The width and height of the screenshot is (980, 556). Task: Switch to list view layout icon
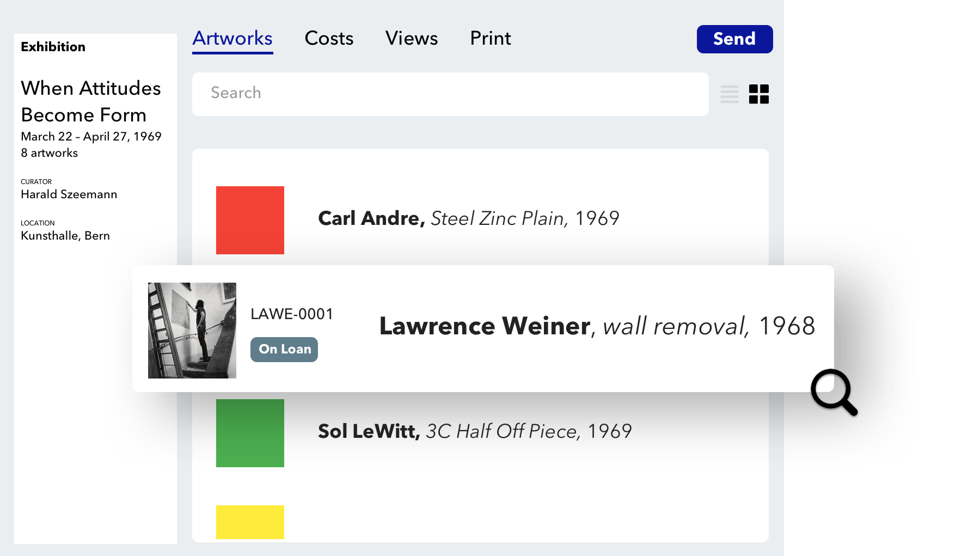click(729, 94)
